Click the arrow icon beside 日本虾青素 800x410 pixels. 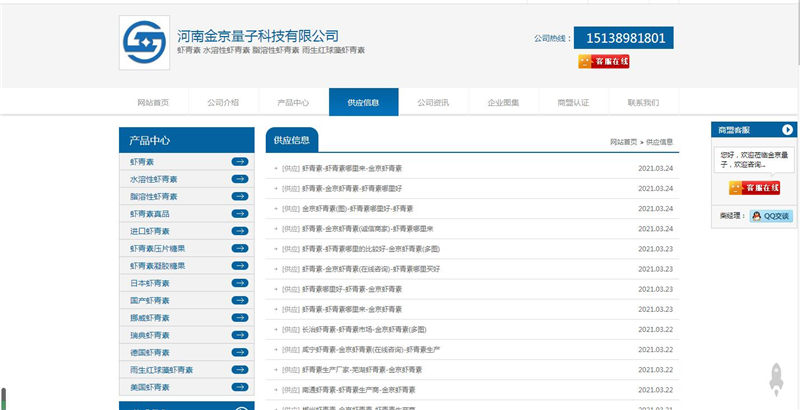point(240,283)
